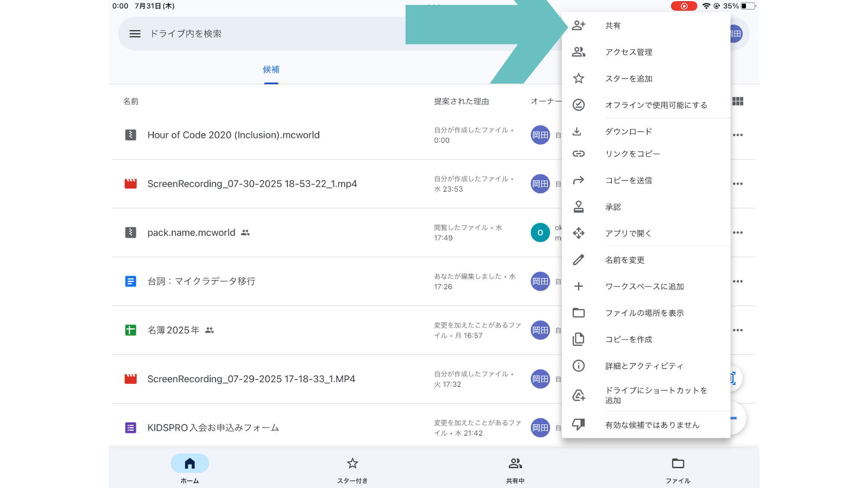
Task: Switch to the Starred (スター付き) bottom tab
Action: point(352,469)
